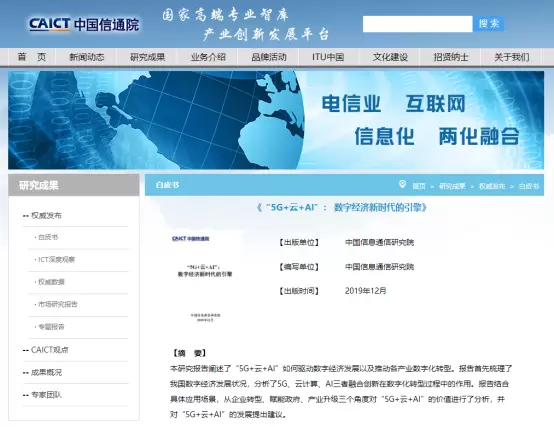Click the CAICT 中国信通院 logo
The height and width of the screenshot is (427, 554).
click(x=84, y=24)
